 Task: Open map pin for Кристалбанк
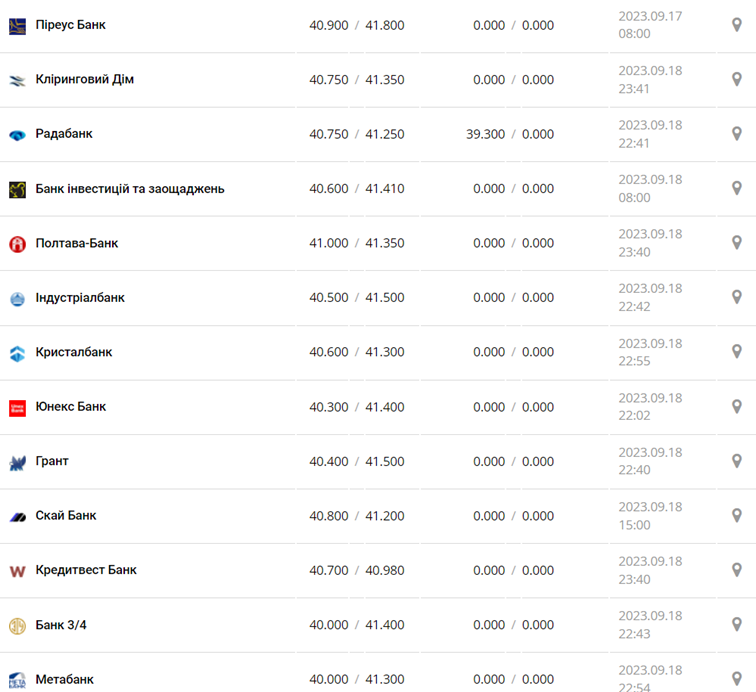point(737,352)
